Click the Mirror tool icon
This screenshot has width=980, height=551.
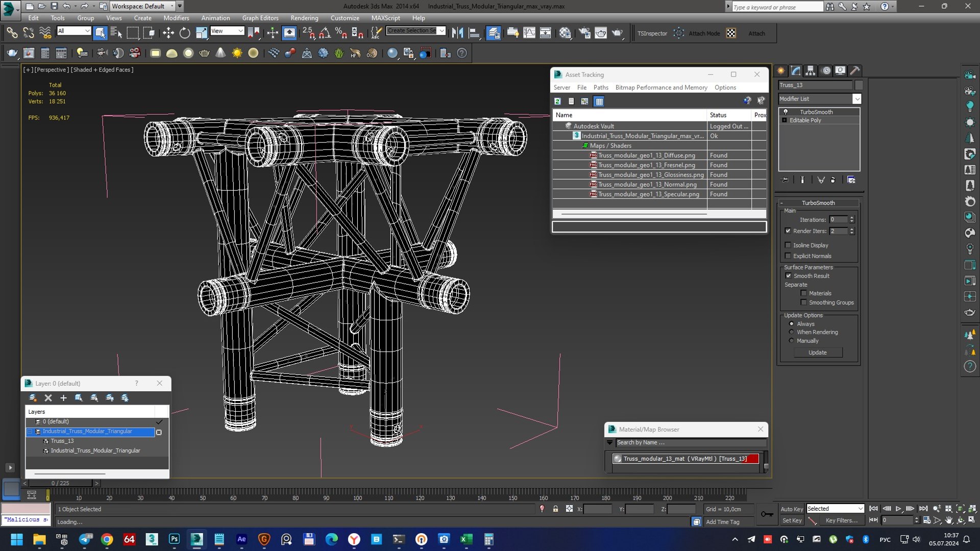(x=458, y=33)
